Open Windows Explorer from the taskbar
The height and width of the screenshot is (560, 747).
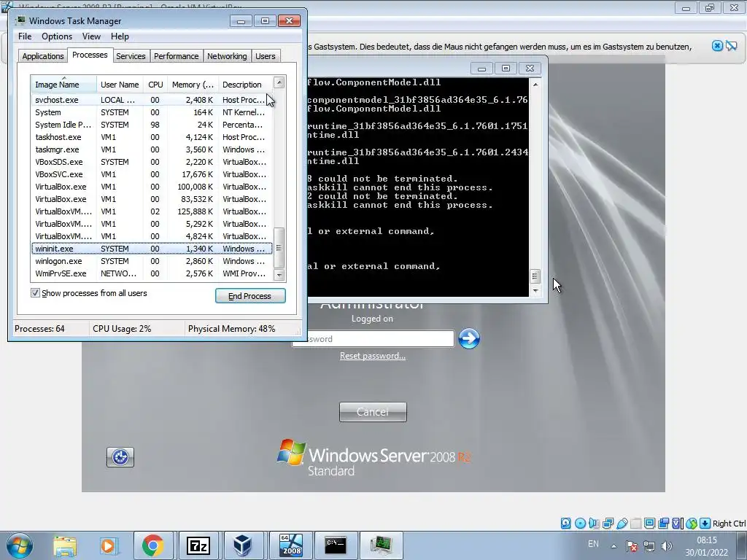click(x=65, y=545)
